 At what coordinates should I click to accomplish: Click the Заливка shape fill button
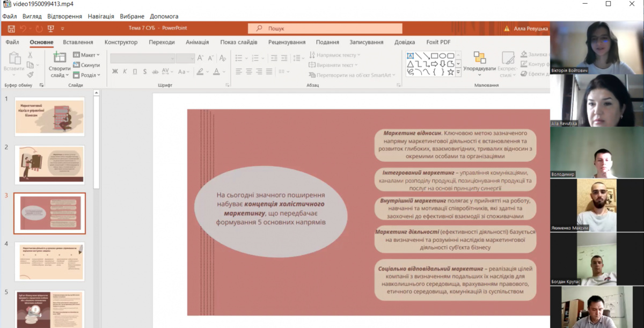tap(535, 55)
